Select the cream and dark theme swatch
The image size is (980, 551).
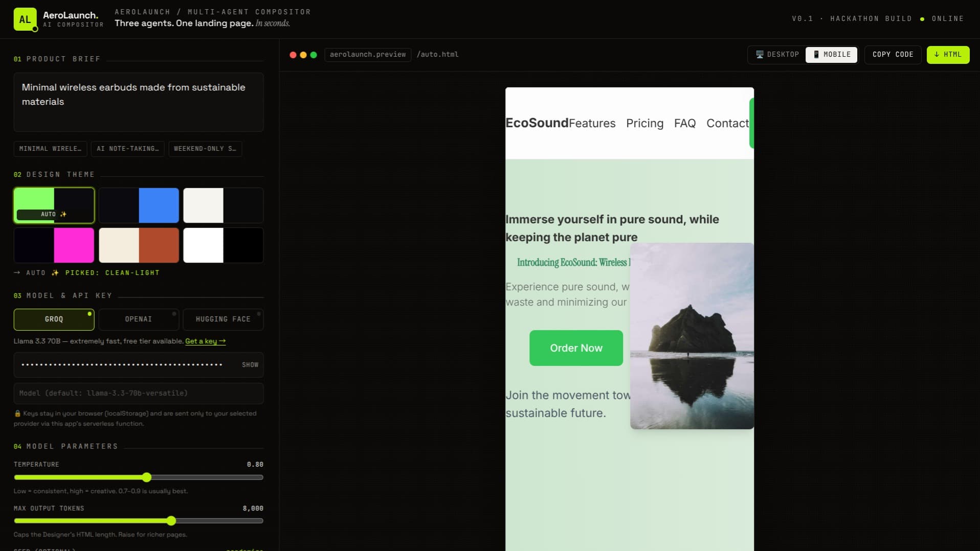(224, 205)
